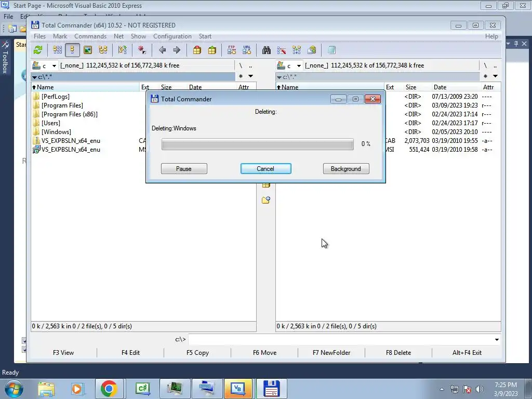Switch to Brief view mode icon
The image size is (532, 399).
[57, 50]
